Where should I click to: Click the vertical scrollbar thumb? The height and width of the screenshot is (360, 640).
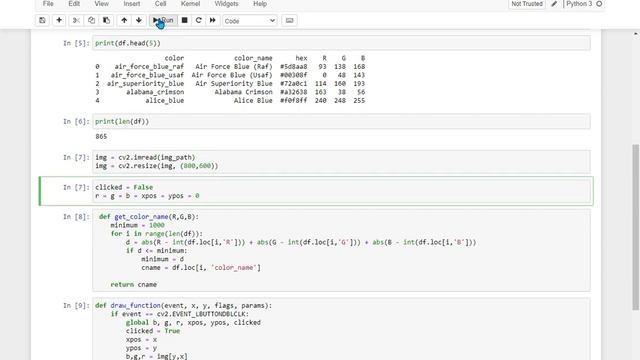pyautogui.click(x=636, y=227)
